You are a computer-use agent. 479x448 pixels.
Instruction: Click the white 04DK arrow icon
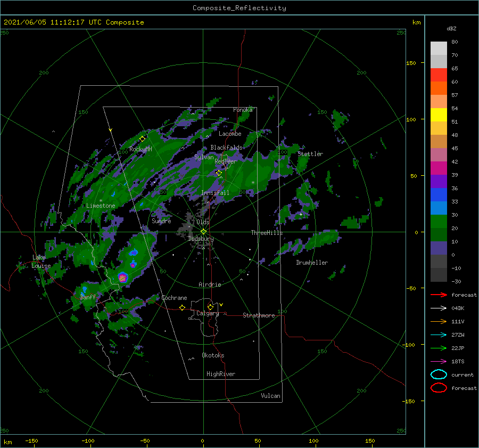(439, 308)
